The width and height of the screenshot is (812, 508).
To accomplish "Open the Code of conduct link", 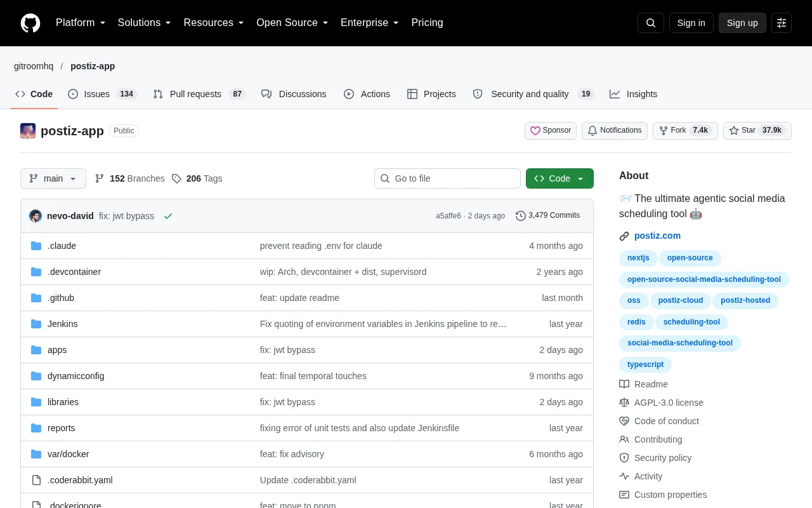I will click(x=659, y=421).
